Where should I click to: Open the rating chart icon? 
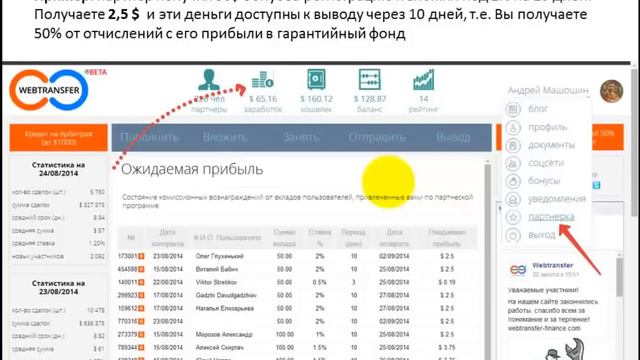(424, 80)
